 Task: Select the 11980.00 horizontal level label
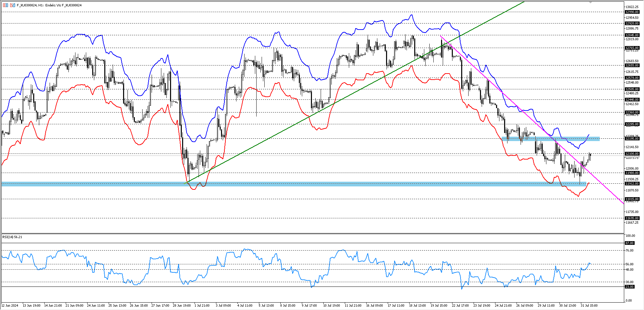pyautogui.click(x=632, y=173)
